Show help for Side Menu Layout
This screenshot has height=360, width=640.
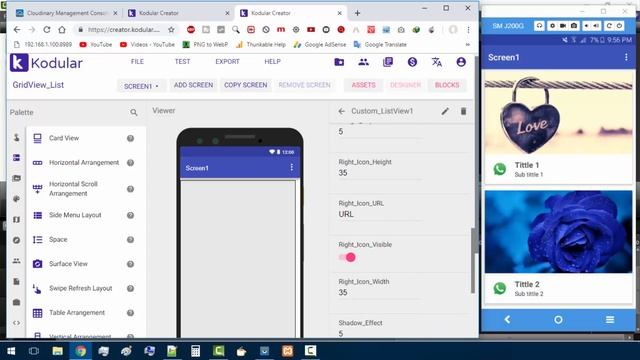tap(130, 215)
